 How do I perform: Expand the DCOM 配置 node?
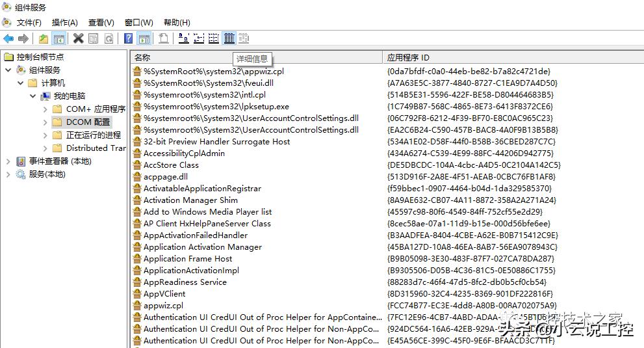coord(45,122)
